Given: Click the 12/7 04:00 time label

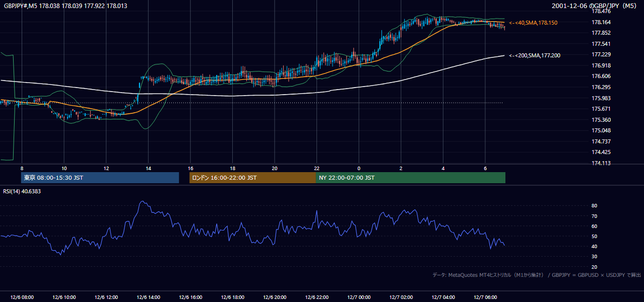Looking at the screenshot, I should pyautogui.click(x=443, y=297).
